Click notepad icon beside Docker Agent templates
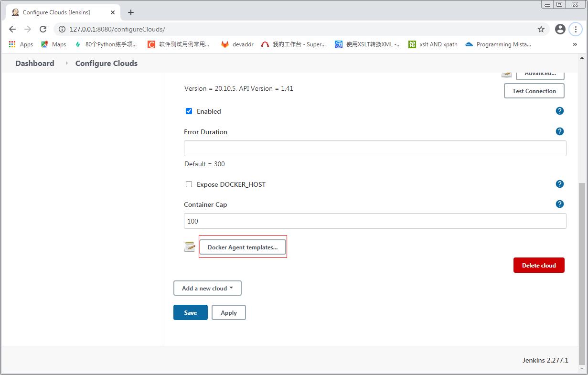The height and width of the screenshot is (375, 588). (x=190, y=246)
